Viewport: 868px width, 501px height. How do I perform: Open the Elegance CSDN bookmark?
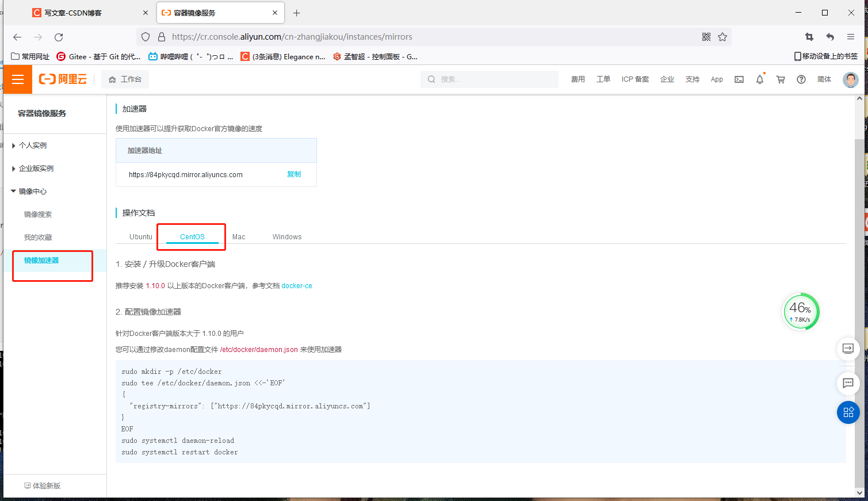(283, 56)
